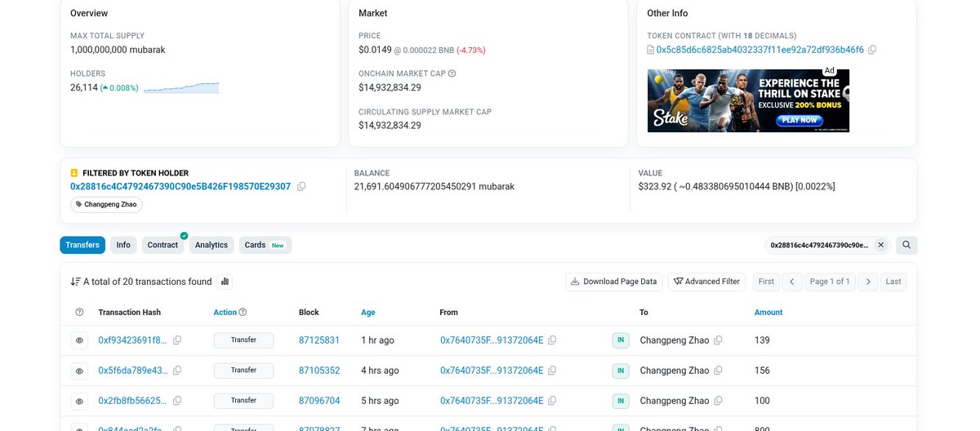
Task: Open the Cards New tab
Action: coord(265,245)
